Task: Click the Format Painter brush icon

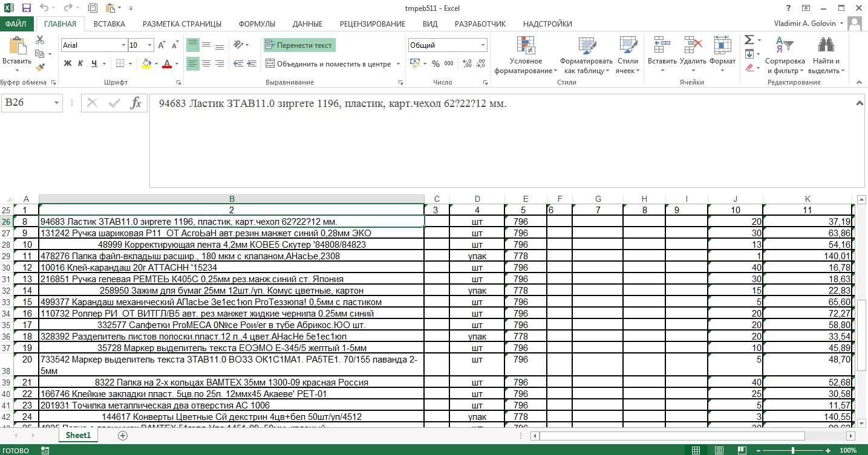Action: (x=40, y=68)
